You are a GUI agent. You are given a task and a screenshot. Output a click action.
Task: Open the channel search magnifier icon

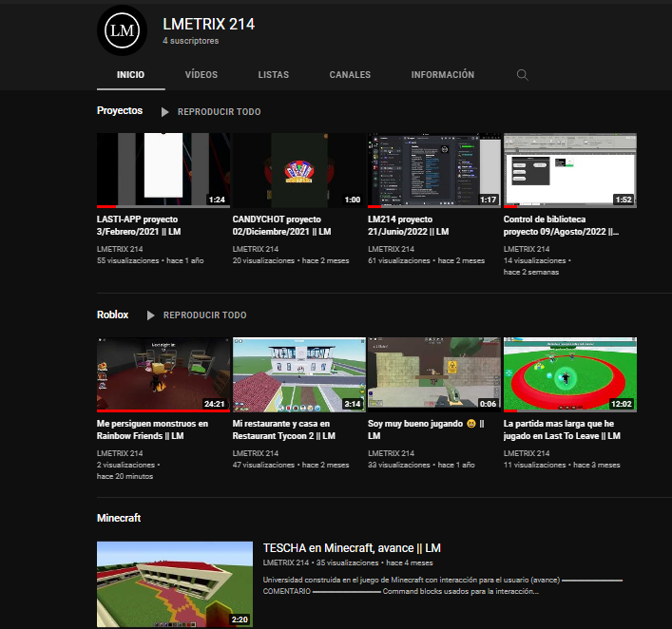click(522, 75)
